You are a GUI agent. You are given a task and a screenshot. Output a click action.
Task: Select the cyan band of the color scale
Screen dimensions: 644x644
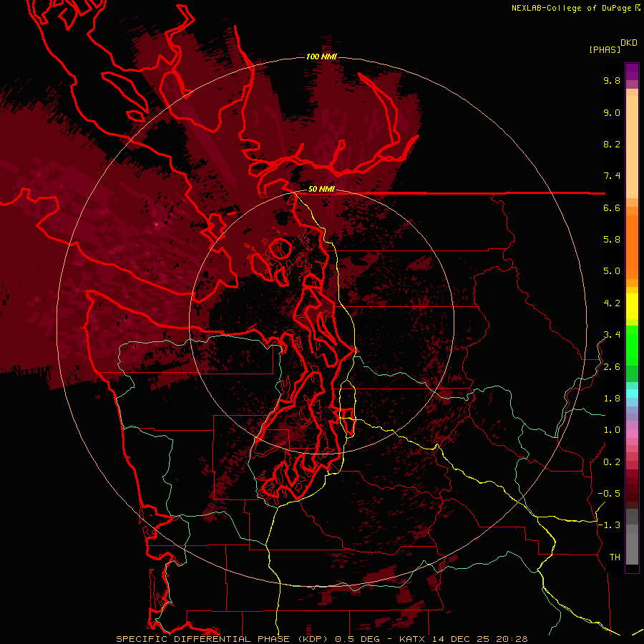[x=632, y=394]
